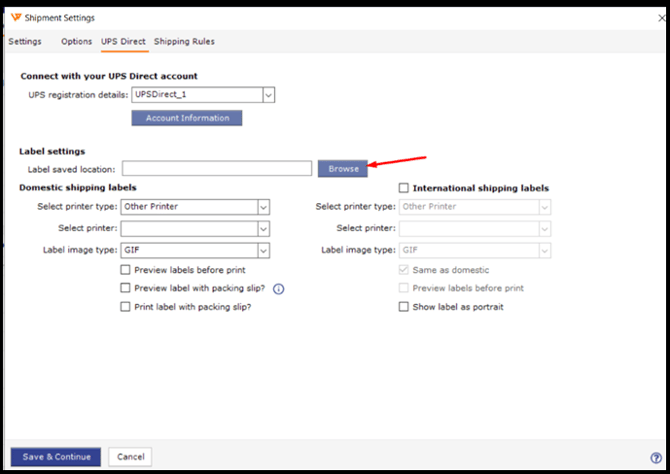This screenshot has width=670, height=474.
Task: Enable Preview labels before print under domestic
Action: point(125,270)
